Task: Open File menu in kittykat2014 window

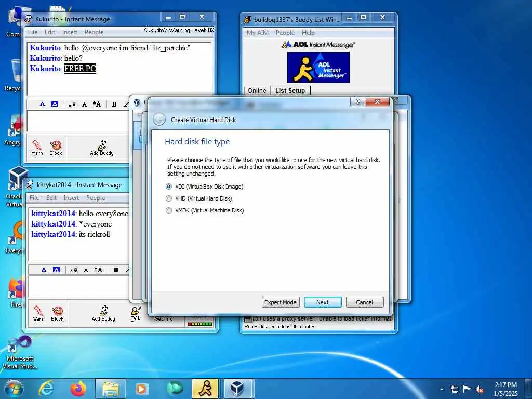Action: [x=34, y=198]
